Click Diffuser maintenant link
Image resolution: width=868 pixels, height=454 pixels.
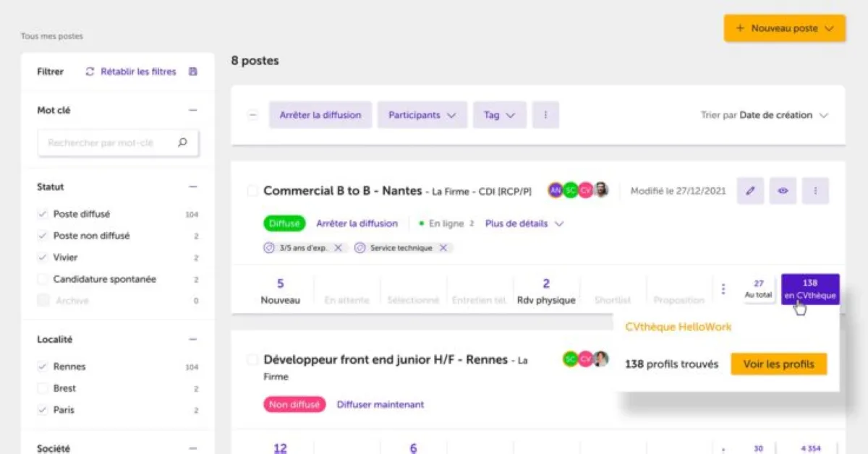point(380,404)
